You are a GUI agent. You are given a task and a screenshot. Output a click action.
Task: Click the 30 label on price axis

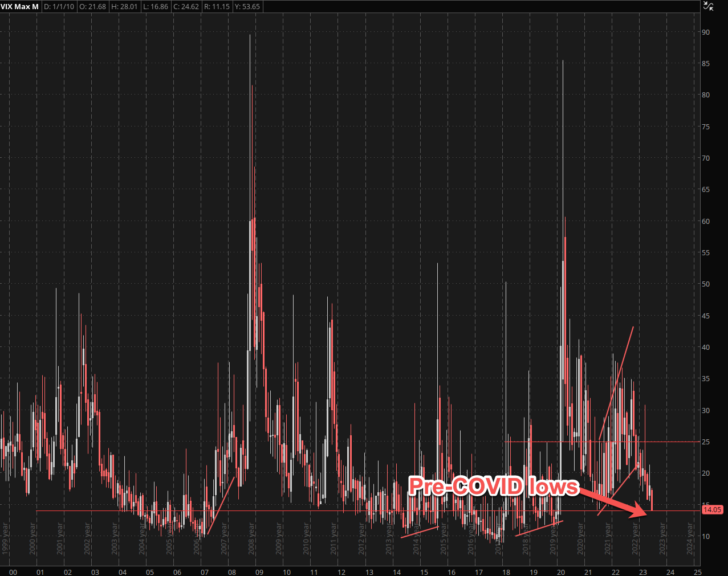[706, 410]
